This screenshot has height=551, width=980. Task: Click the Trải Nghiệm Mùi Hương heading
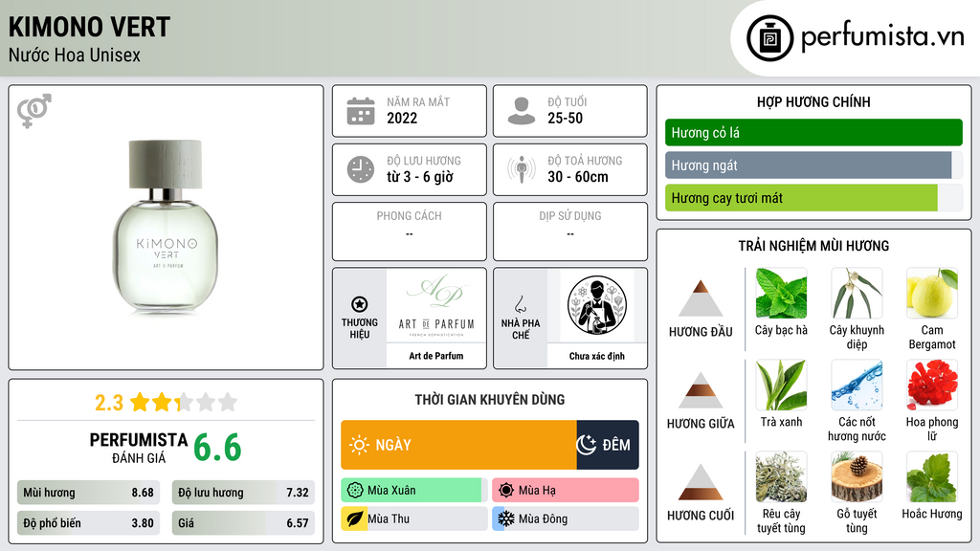click(813, 246)
